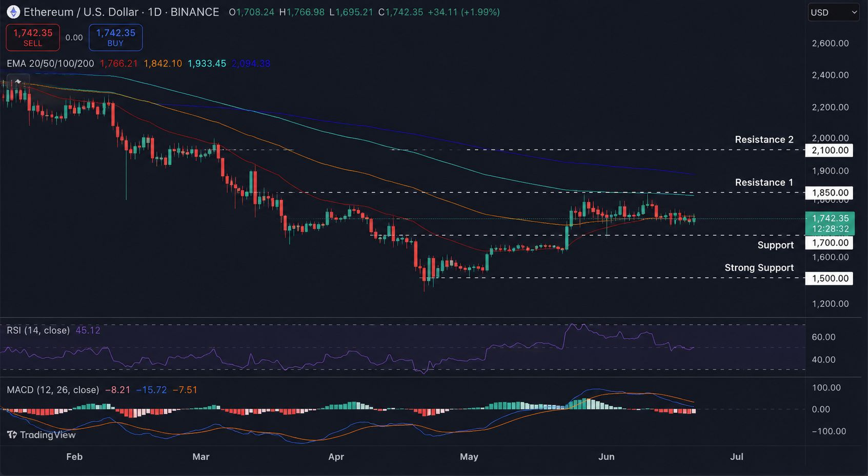Click the blue BUY button
Viewport: 868px width, 476px height.
point(116,37)
